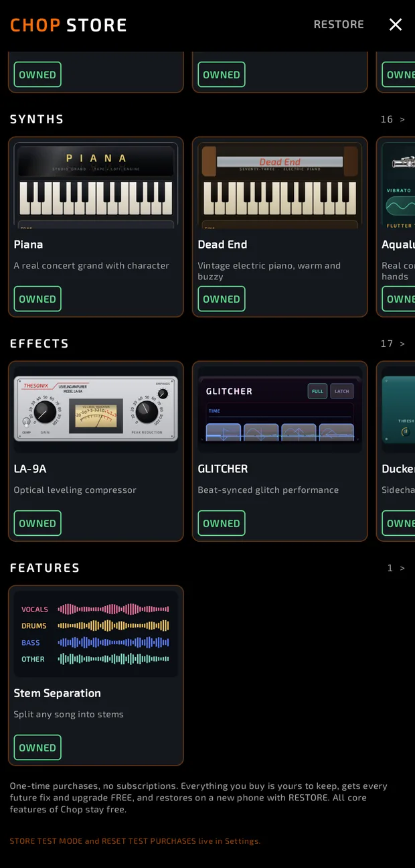Image resolution: width=415 pixels, height=868 pixels.
Task: Open the Piana piano keyboard thumbnail
Action: click(x=96, y=186)
